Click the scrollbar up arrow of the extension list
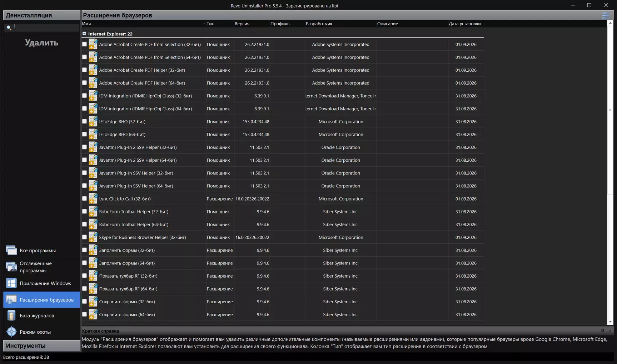 610,23
